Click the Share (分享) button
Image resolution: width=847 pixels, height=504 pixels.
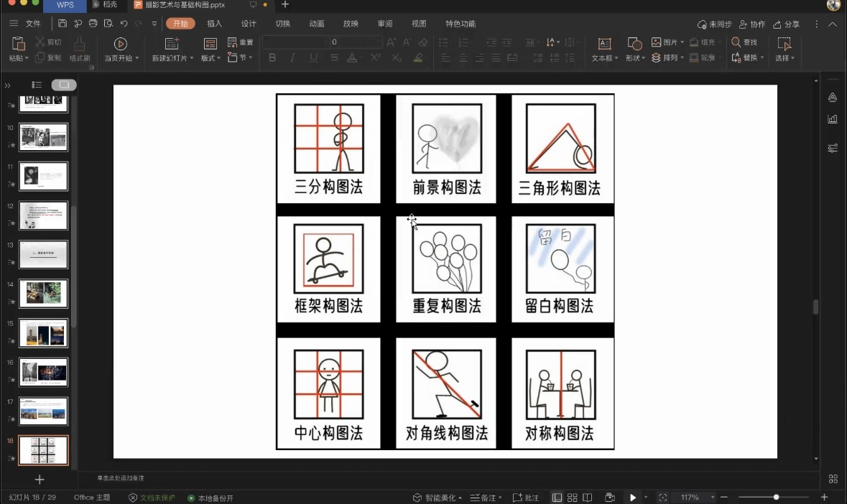[785, 24]
